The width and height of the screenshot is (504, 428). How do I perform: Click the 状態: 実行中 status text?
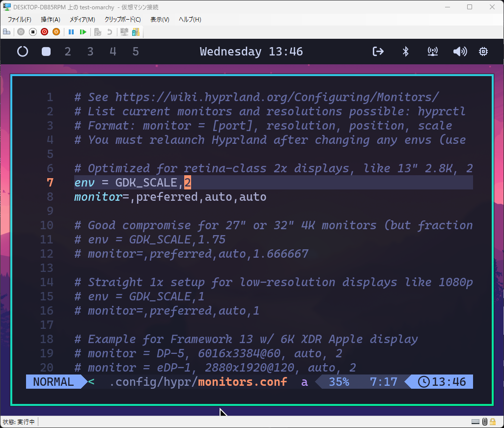(x=19, y=422)
